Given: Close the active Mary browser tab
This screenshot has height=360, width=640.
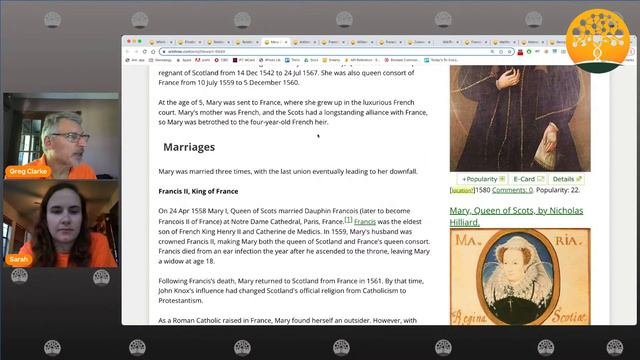Looking at the screenshot, I should pos(286,42).
